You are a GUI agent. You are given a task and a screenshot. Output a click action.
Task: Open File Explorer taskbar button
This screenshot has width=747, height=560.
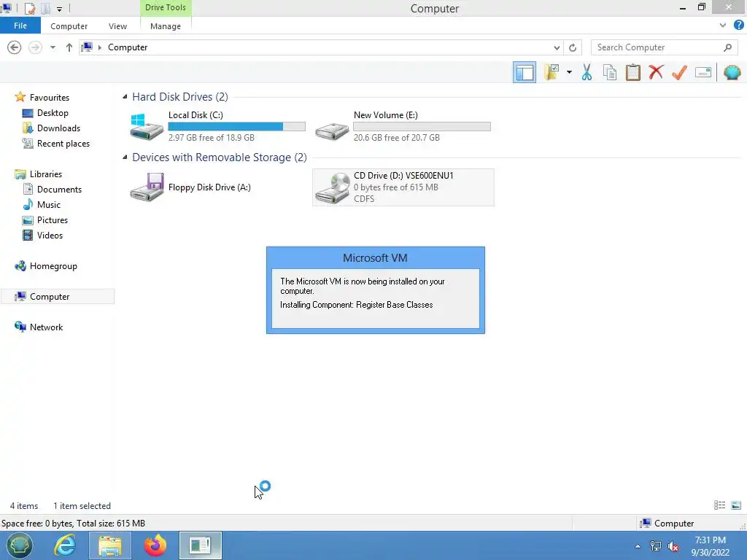tap(109, 545)
